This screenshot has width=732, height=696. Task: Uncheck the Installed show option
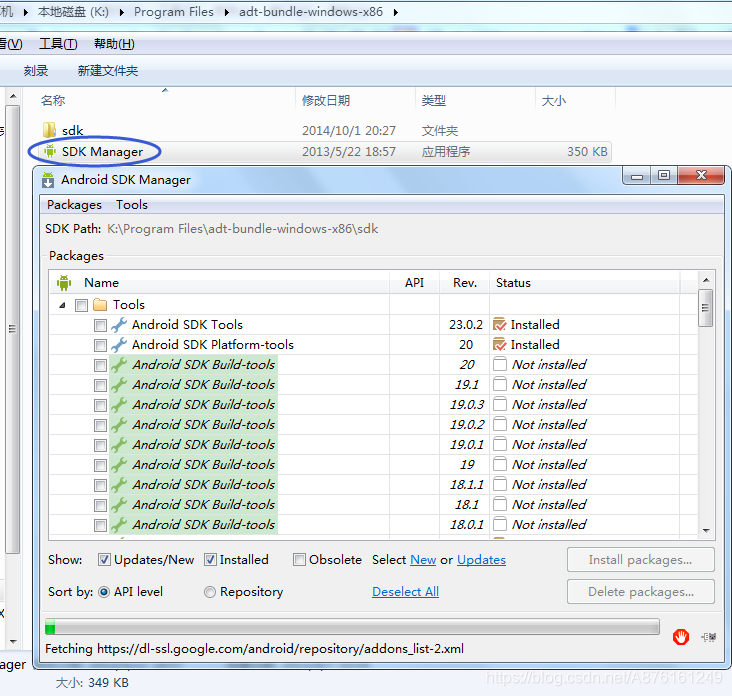pyautogui.click(x=210, y=559)
